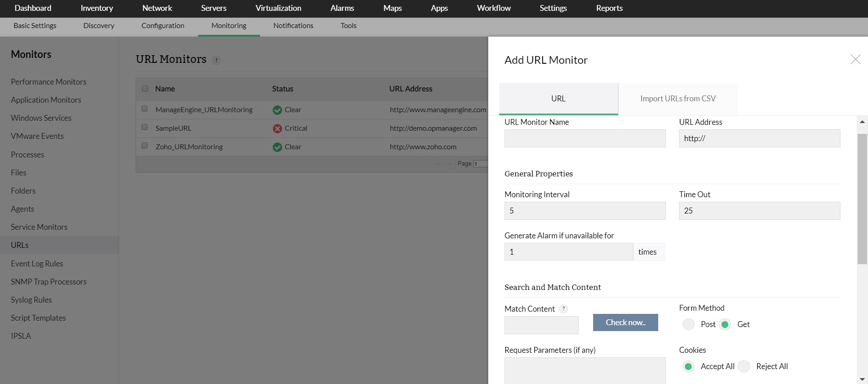Select the Post form method radio
This screenshot has height=384, width=868.
(689, 324)
